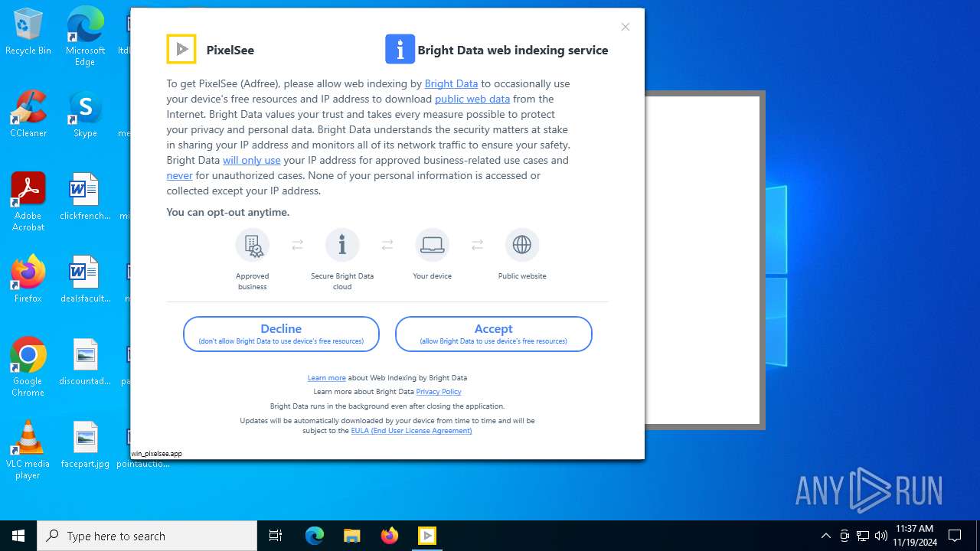Select the Microsoft Edge desktop shortcut
This screenshot has width=980, height=551.
click(x=85, y=36)
